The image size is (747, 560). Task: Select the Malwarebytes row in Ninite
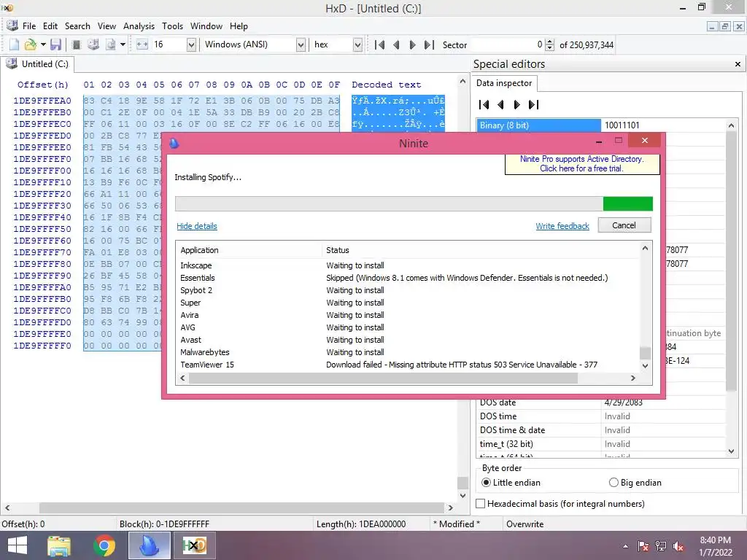[408, 352]
